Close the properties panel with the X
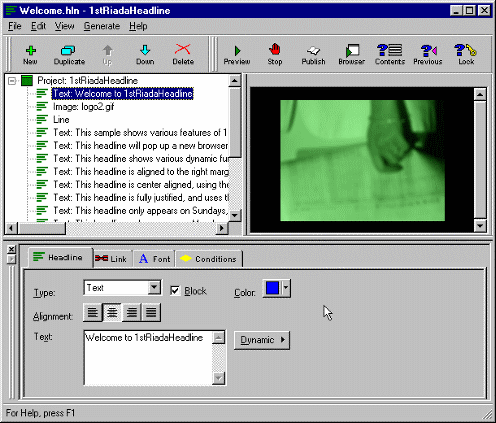Image resolution: width=496 pixels, height=423 pixels. tap(11, 249)
